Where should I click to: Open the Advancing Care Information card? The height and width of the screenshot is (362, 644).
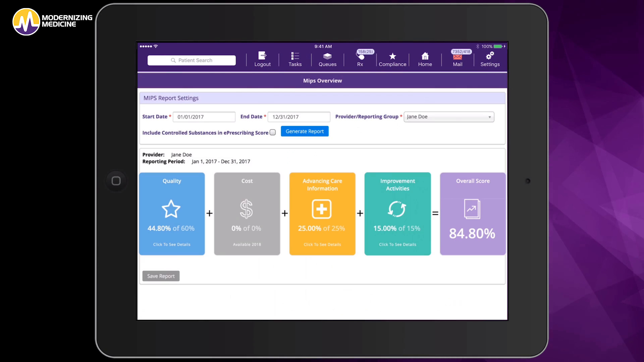pyautogui.click(x=322, y=214)
